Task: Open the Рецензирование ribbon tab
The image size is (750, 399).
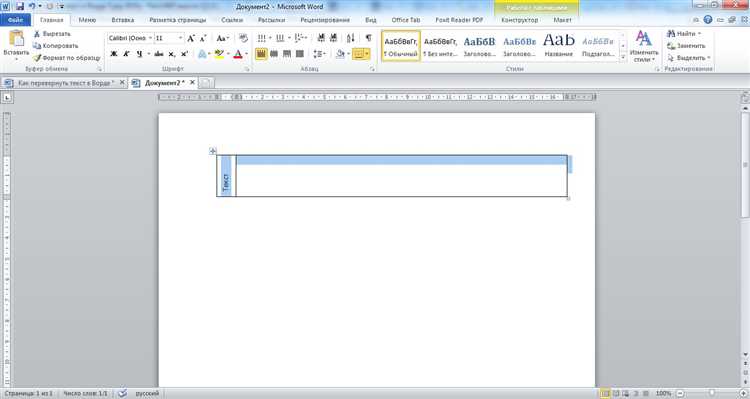Action: tap(325, 20)
